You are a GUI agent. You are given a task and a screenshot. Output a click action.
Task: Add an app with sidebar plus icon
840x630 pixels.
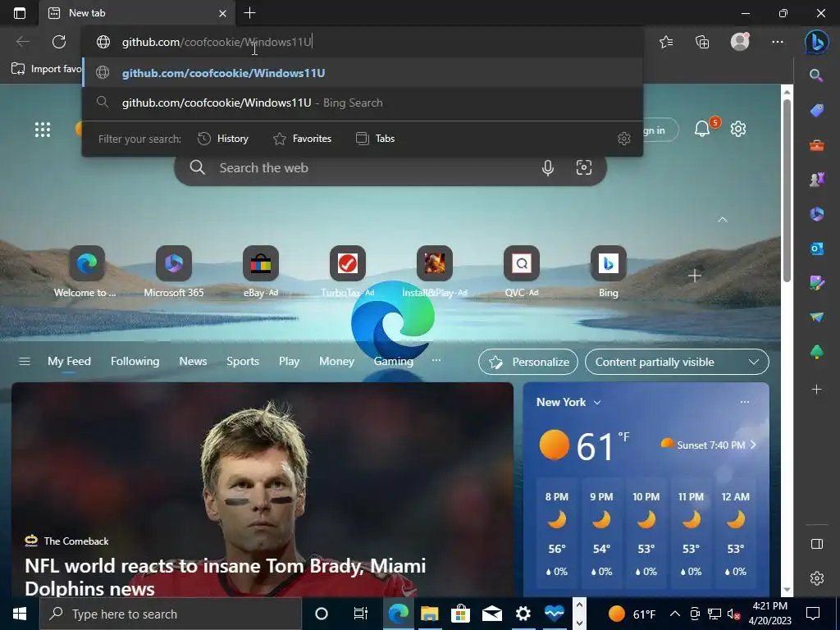tap(816, 390)
